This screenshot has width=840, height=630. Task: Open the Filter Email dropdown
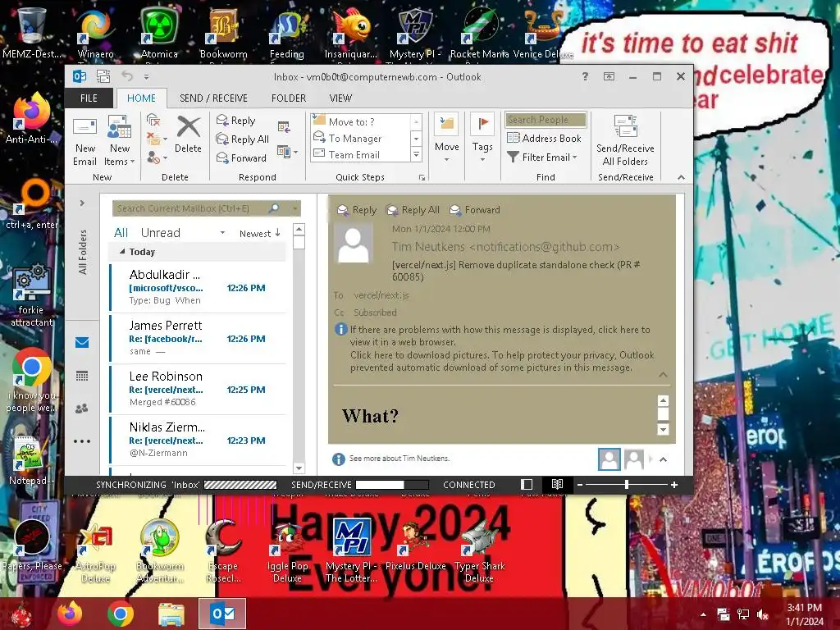[x=542, y=157]
